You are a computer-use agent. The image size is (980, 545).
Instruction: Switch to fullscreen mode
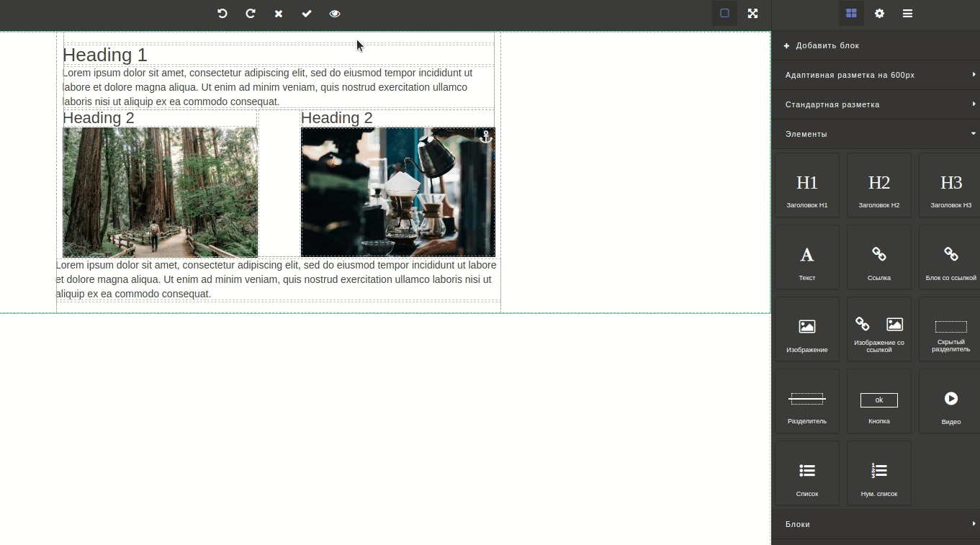752,14
